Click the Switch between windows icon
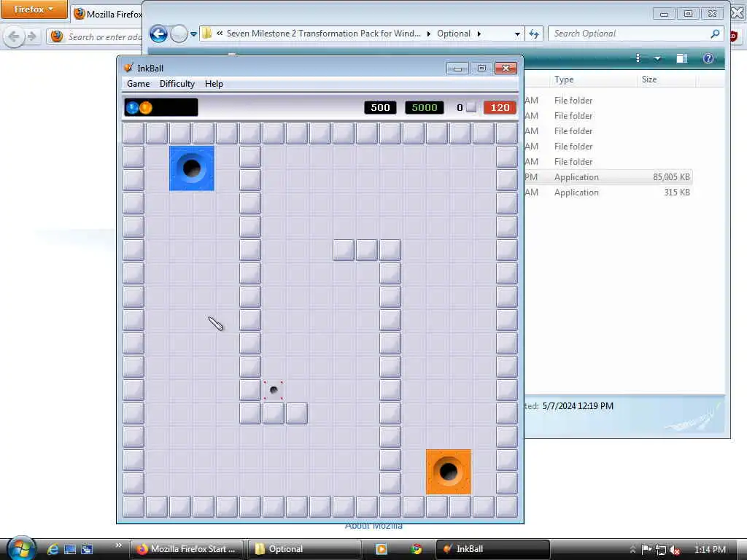The height and width of the screenshot is (560, 747). (x=87, y=549)
